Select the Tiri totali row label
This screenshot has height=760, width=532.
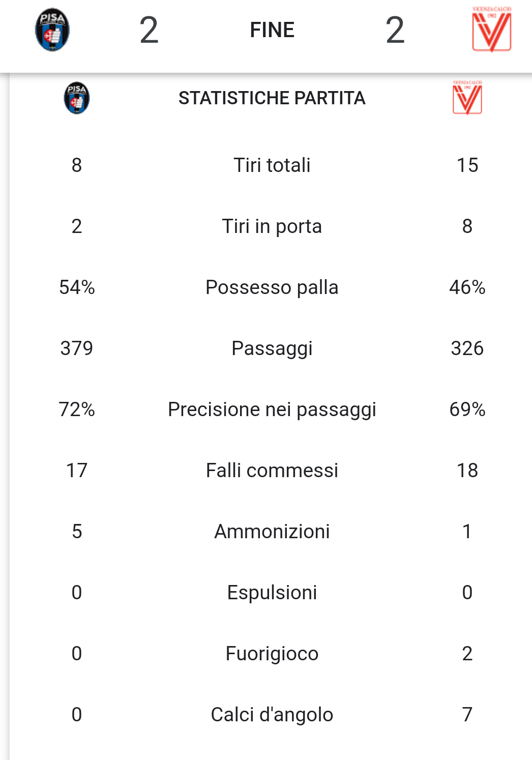tap(272, 165)
